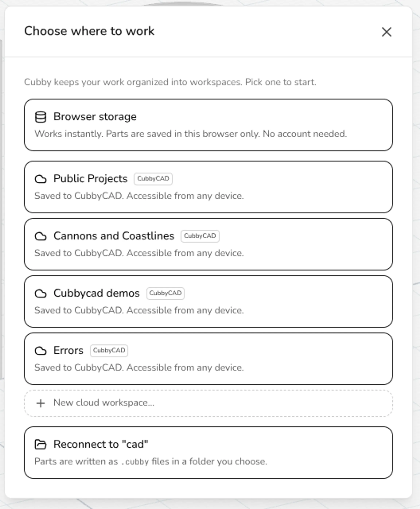Click the open folder icon beside Reconnect

tap(41, 444)
